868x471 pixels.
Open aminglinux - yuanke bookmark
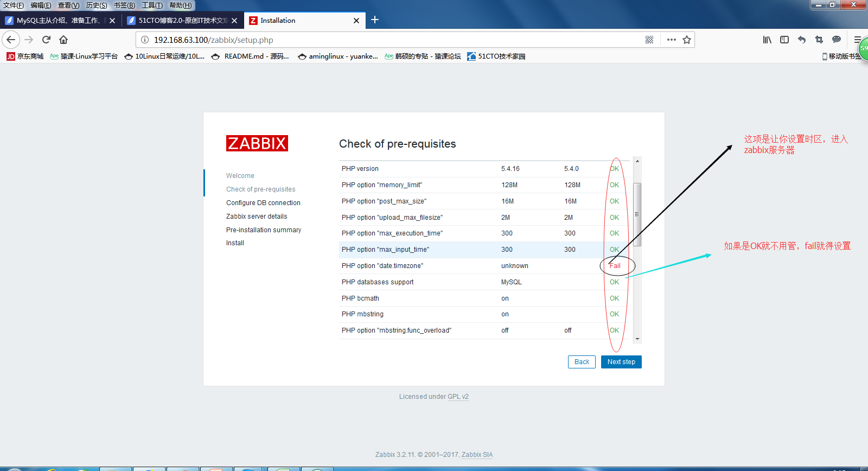click(x=338, y=56)
